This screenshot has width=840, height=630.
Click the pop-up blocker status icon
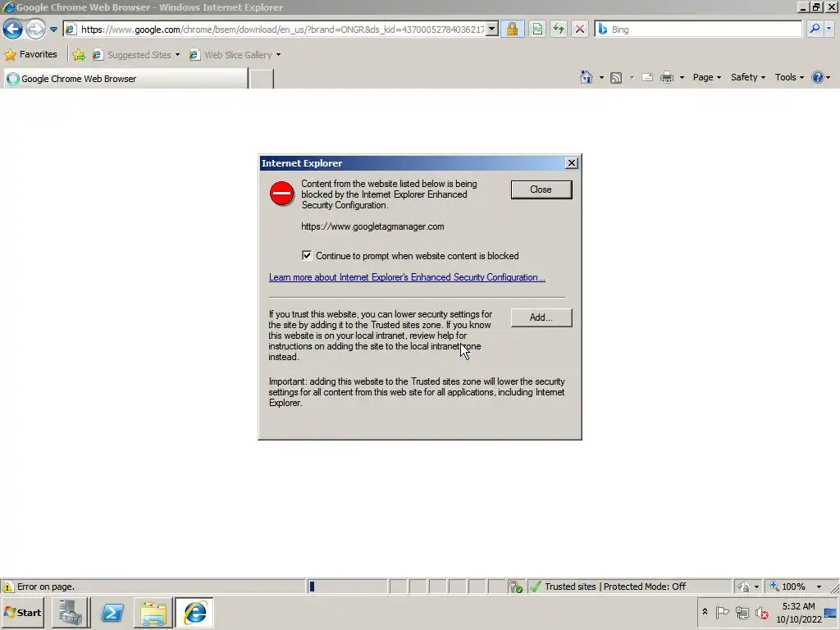(x=515, y=587)
